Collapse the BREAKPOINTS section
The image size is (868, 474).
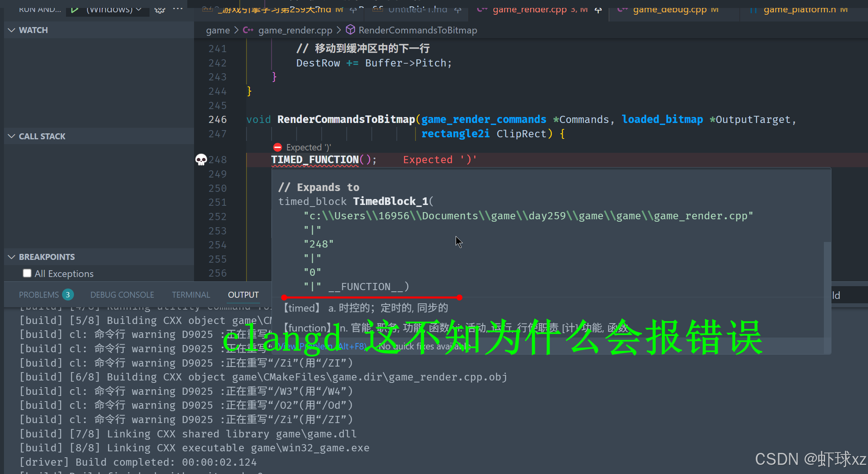[x=12, y=257]
